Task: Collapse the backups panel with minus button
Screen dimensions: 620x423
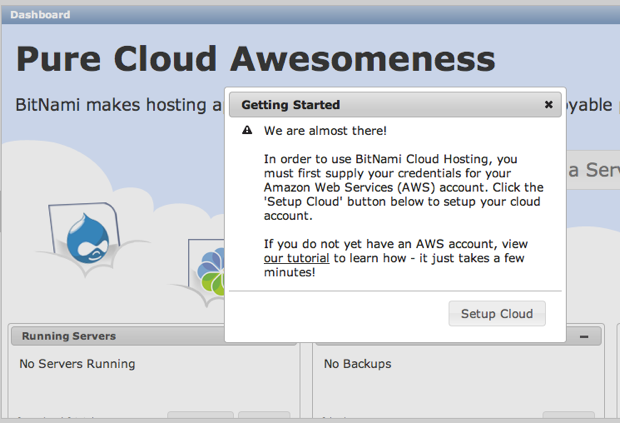Action: 583,336
